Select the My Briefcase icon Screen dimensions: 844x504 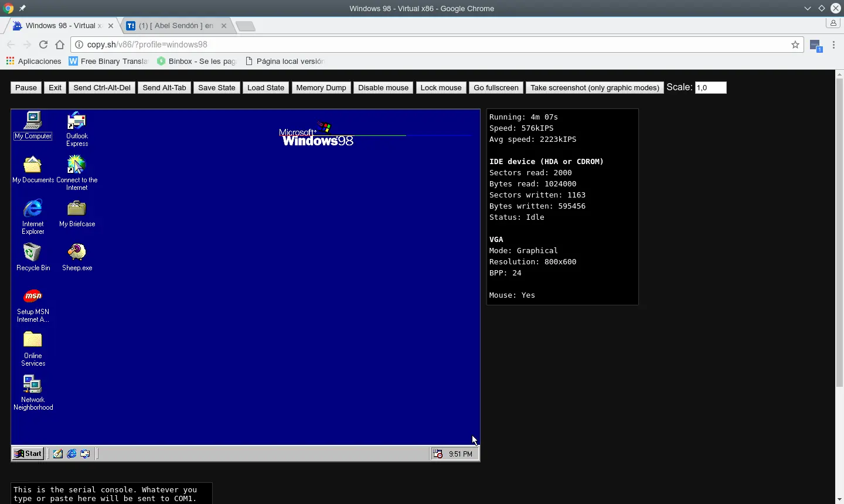(77, 213)
